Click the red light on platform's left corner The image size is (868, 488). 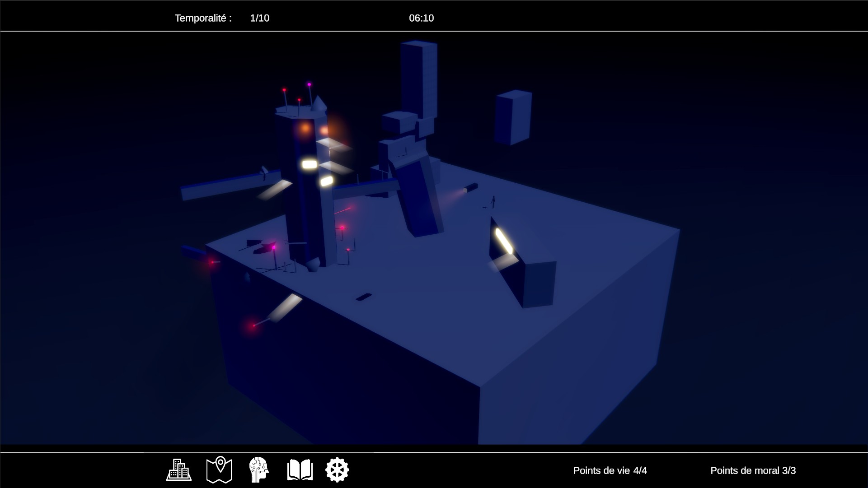(212, 262)
